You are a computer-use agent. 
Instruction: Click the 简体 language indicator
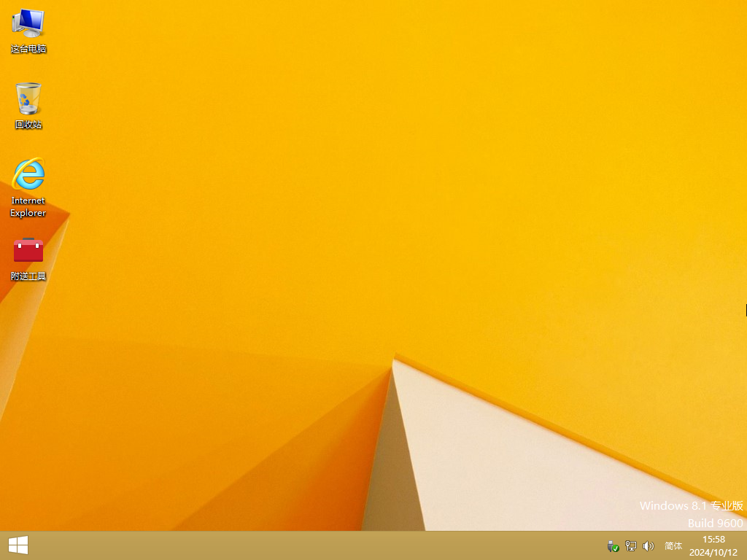(x=673, y=545)
